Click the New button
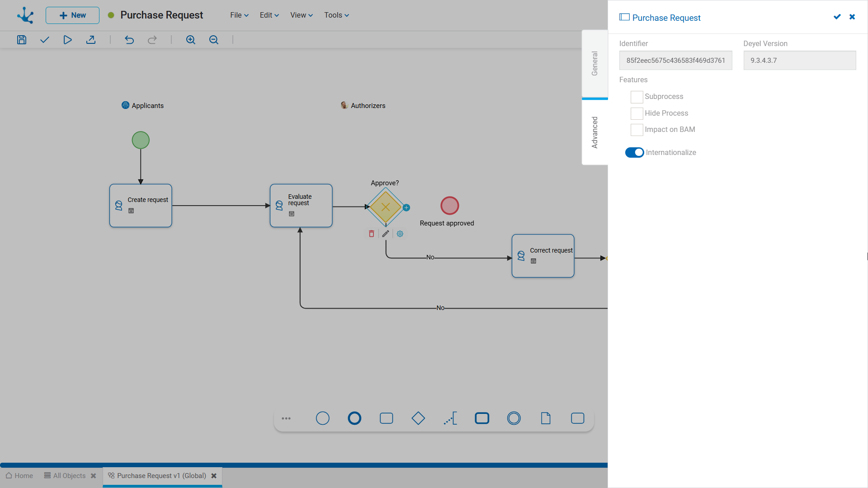 [x=72, y=15]
